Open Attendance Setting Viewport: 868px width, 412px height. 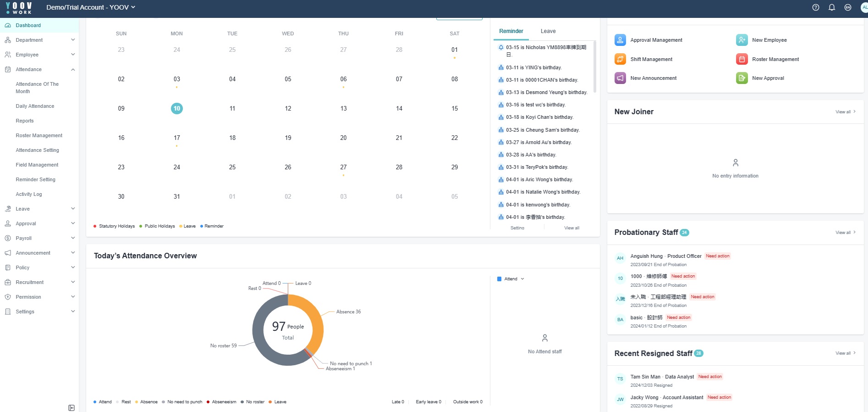coord(37,150)
